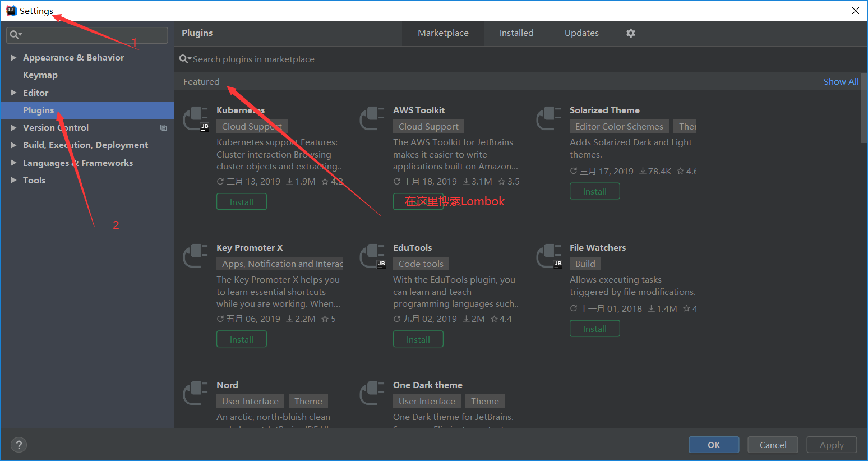Screen dimensions: 868x461
Task: Click the Cancel button
Action: pyautogui.click(x=773, y=445)
